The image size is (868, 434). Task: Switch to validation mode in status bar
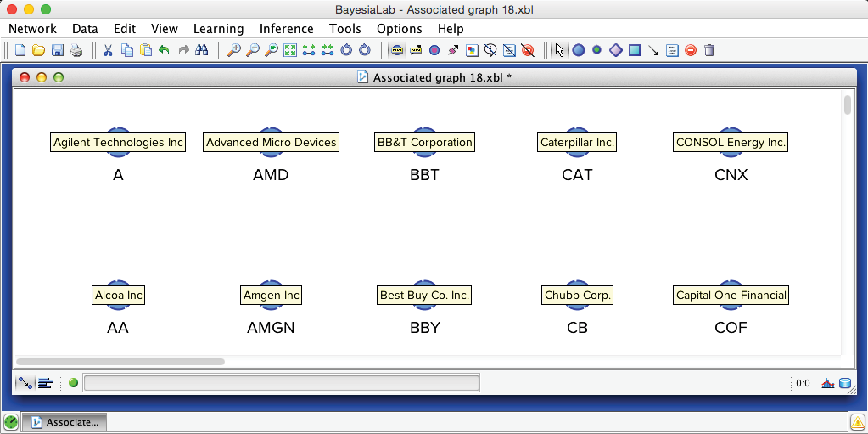coord(46,383)
